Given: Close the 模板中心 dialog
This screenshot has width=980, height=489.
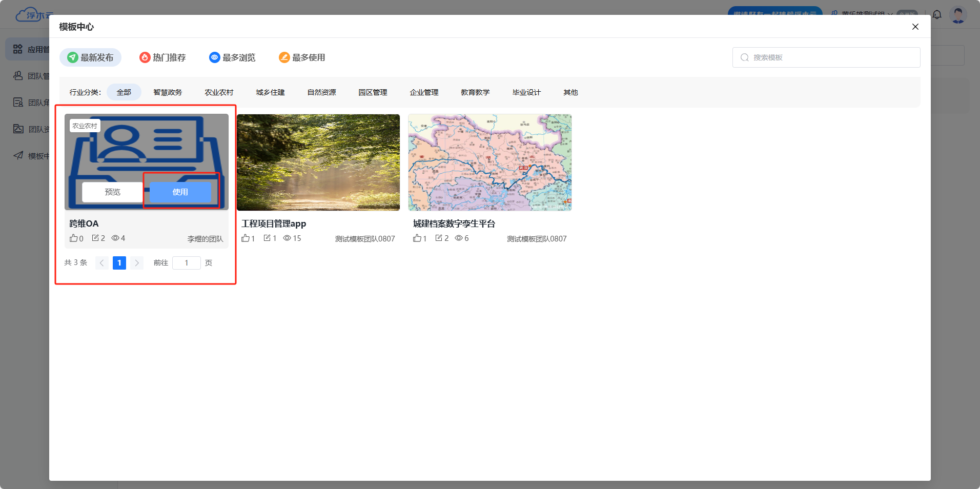Looking at the screenshot, I should pyautogui.click(x=915, y=27).
